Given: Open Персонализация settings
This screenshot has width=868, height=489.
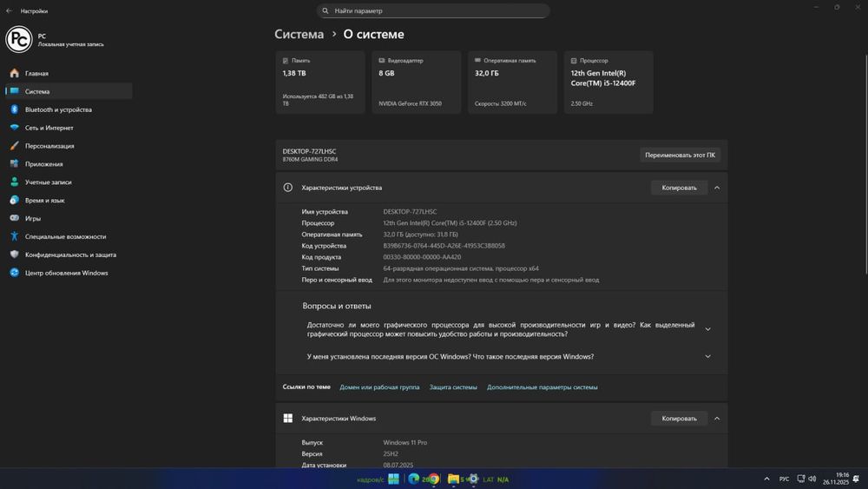Looking at the screenshot, I should pos(69,146).
